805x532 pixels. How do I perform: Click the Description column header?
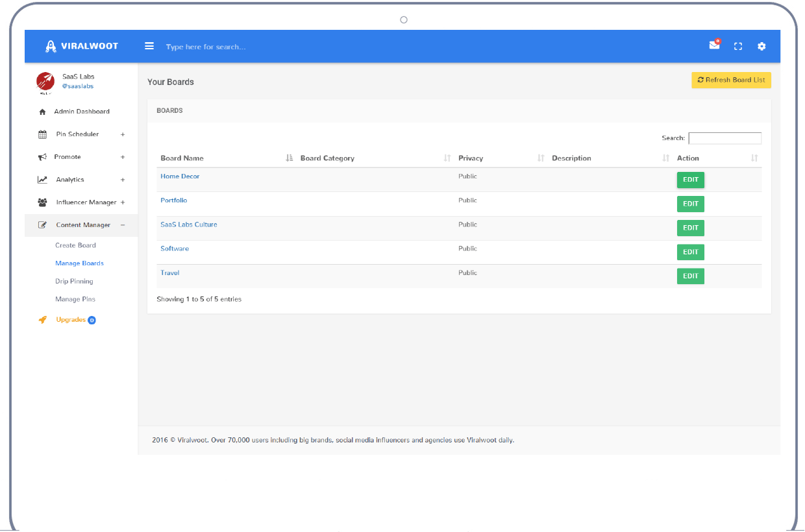(571, 158)
